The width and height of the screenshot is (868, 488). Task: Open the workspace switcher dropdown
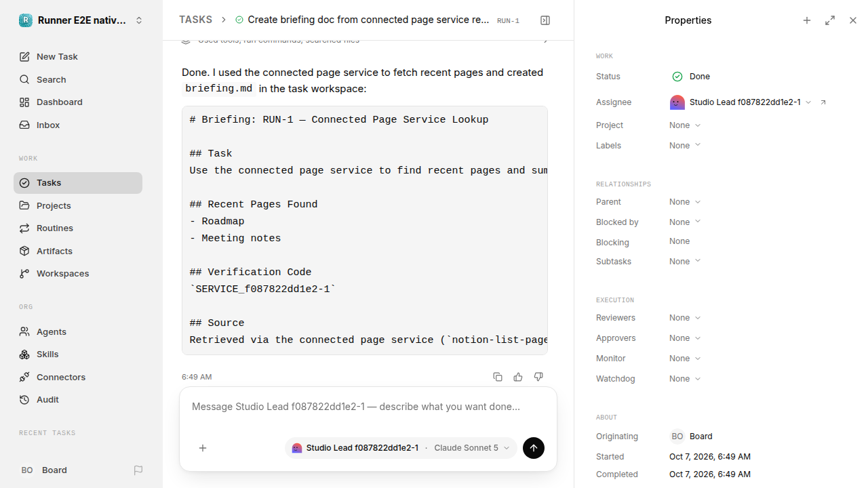pyautogui.click(x=81, y=20)
